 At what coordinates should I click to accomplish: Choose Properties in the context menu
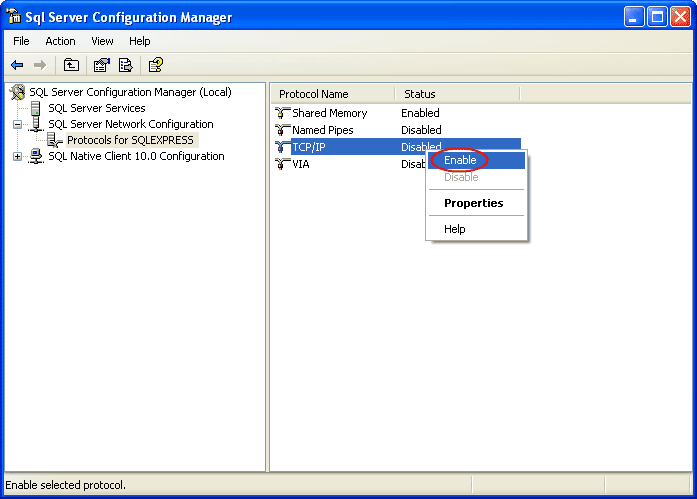473,203
